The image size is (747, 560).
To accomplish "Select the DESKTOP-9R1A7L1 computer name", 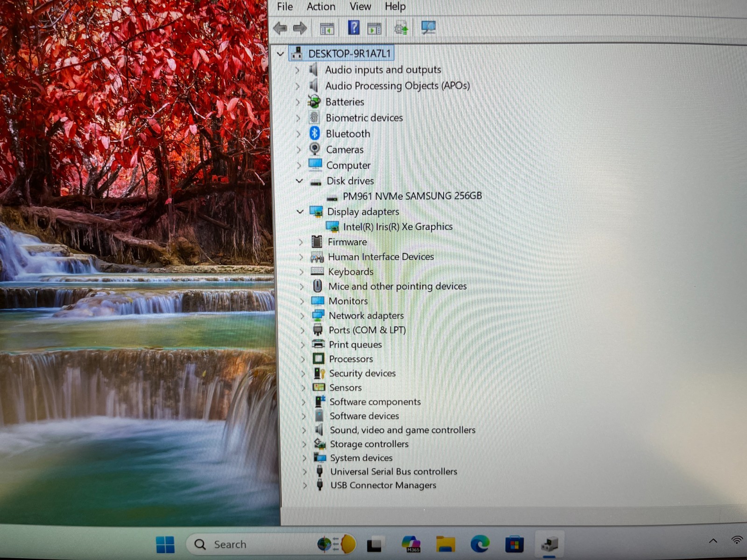I will click(349, 54).
